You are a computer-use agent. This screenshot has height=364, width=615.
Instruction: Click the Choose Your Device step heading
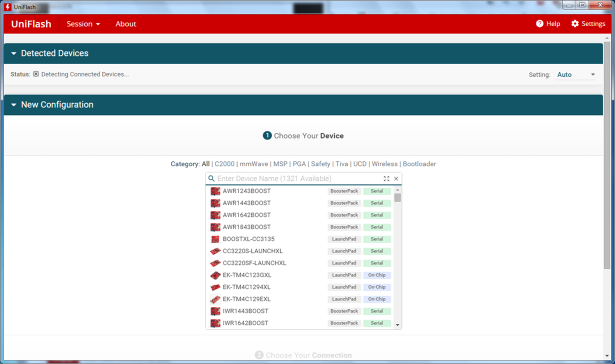[x=303, y=136]
